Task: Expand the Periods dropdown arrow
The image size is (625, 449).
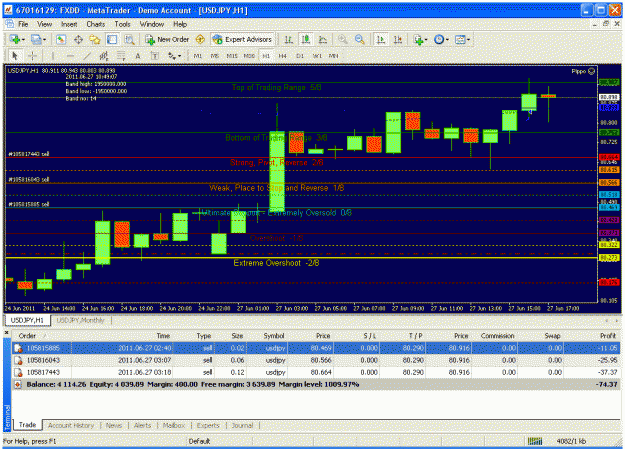Action: 447,39
